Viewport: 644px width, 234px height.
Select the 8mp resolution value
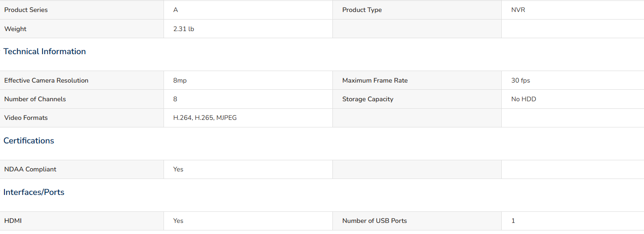(x=180, y=80)
